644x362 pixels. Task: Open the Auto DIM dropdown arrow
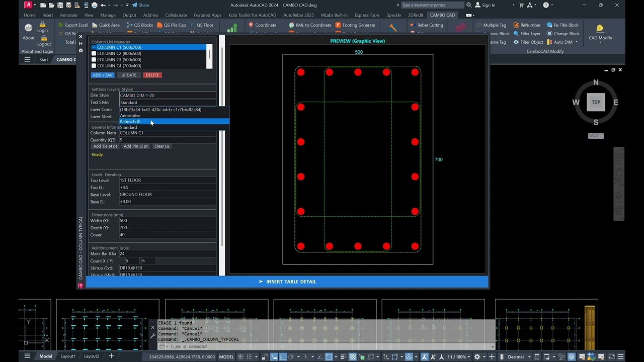[x=577, y=42]
